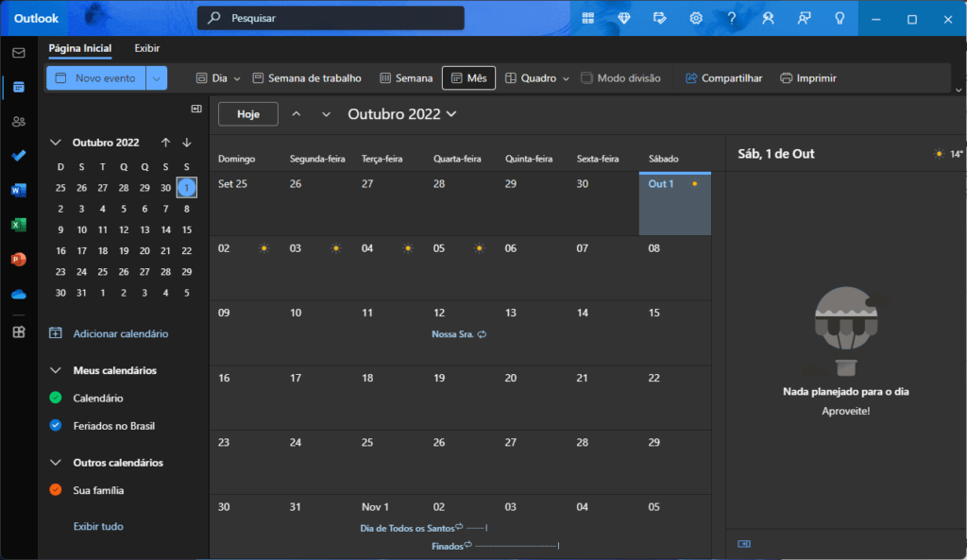Uncheck the Calendário calendar

tap(56, 399)
